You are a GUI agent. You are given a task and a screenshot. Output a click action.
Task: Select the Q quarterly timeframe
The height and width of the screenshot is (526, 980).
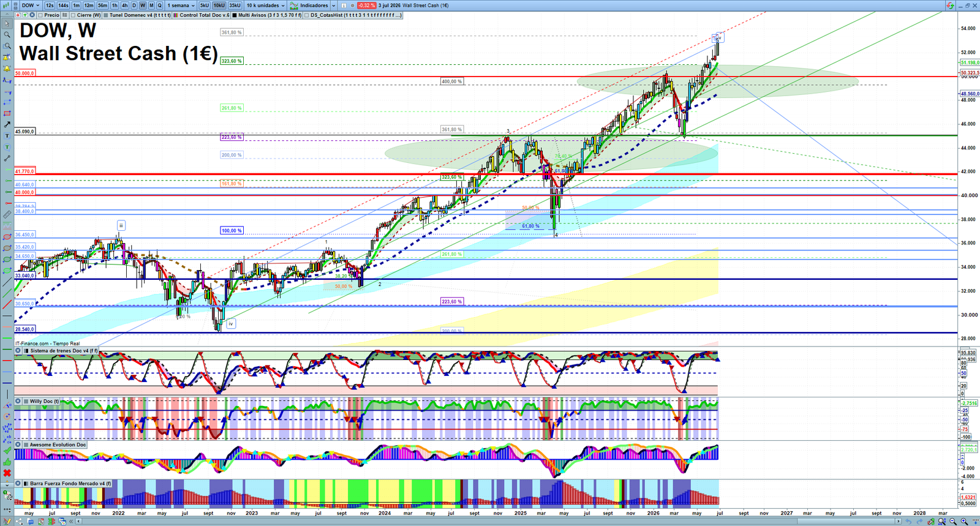[160, 6]
